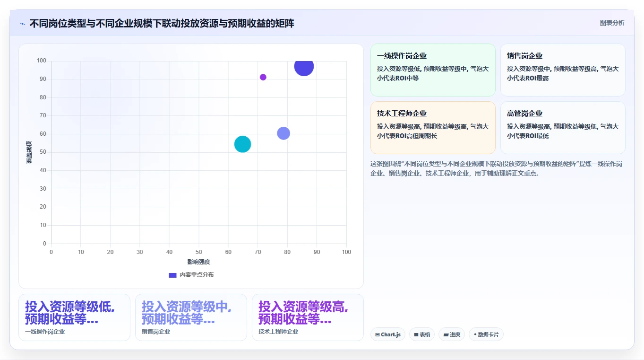
Task: Open the 一线操作岗企业 green info card
Action: point(433,70)
